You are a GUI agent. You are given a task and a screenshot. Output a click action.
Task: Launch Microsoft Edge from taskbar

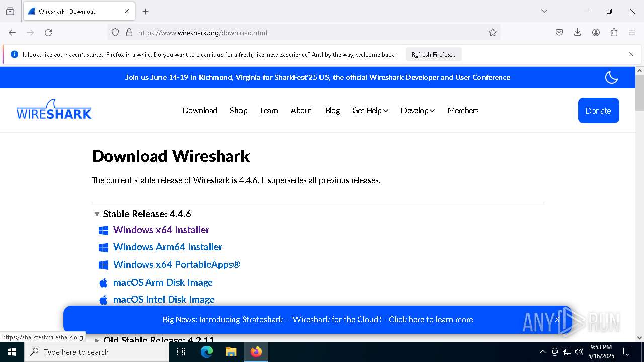(207, 352)
